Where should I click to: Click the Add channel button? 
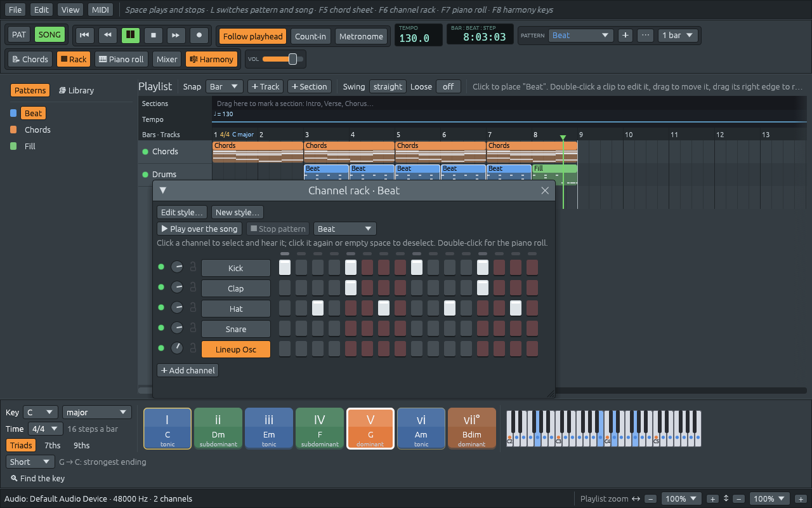(188, 370)
